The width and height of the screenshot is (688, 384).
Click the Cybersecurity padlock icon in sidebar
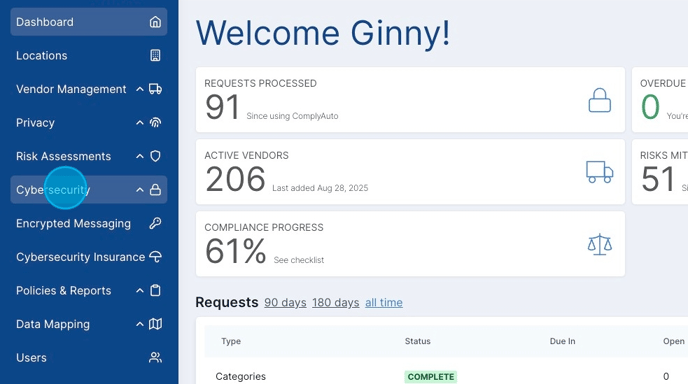click(155, 190)
